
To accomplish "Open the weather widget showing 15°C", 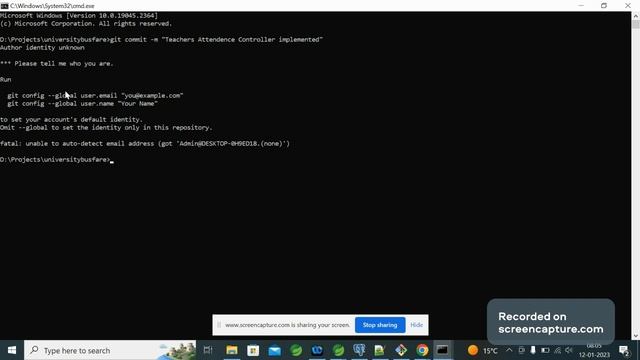I will click(483, 350).
